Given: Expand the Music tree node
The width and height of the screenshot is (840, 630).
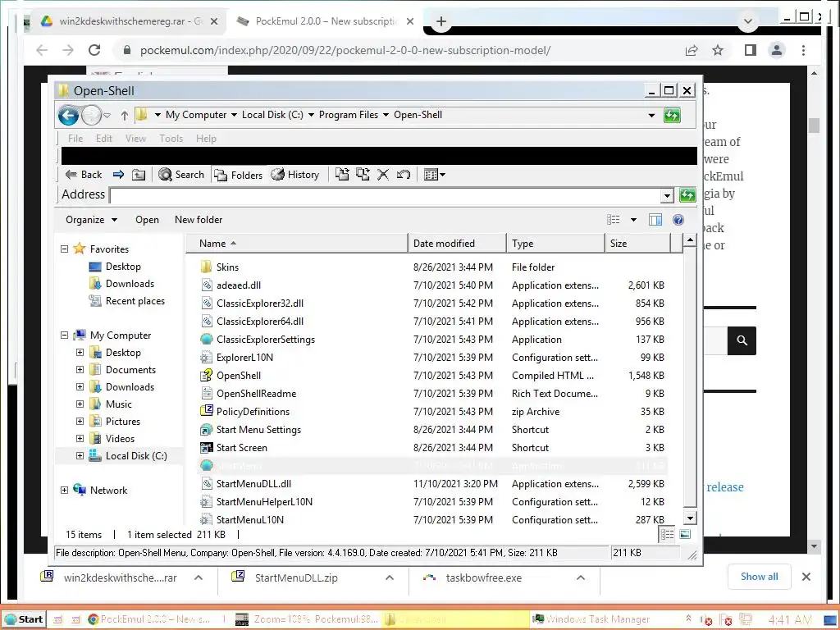Looking at the screenshot, I should (x=80, y=404).
